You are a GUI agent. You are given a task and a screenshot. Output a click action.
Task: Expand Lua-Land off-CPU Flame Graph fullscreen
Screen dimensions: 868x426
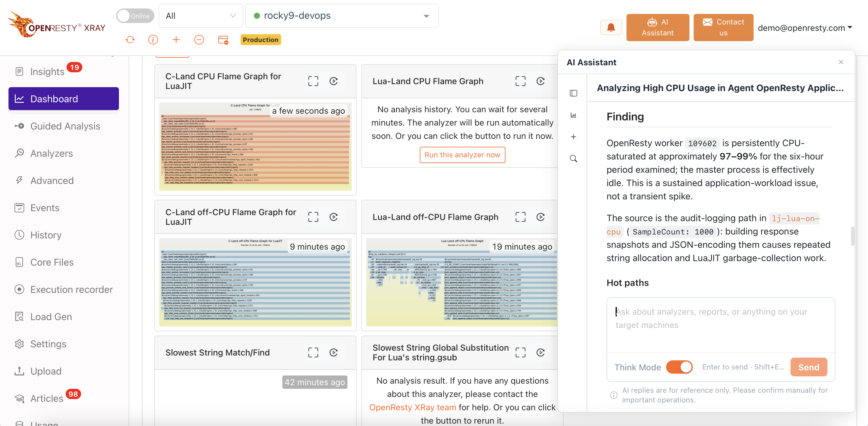(520, 217)
